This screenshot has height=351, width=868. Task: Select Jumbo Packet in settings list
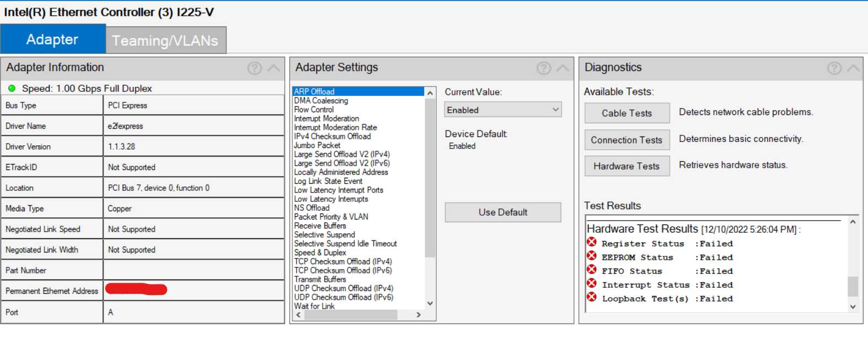point(317,145)
